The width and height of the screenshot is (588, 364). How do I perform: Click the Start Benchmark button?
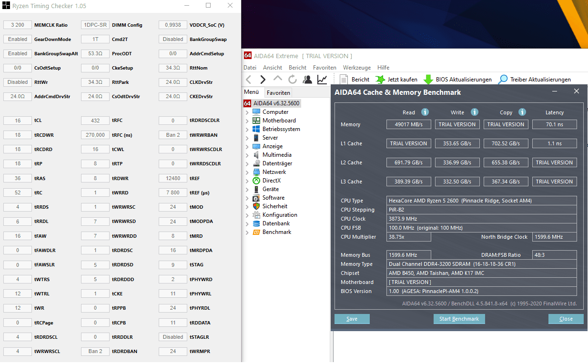pyautogui.click(x=459, y=319)
